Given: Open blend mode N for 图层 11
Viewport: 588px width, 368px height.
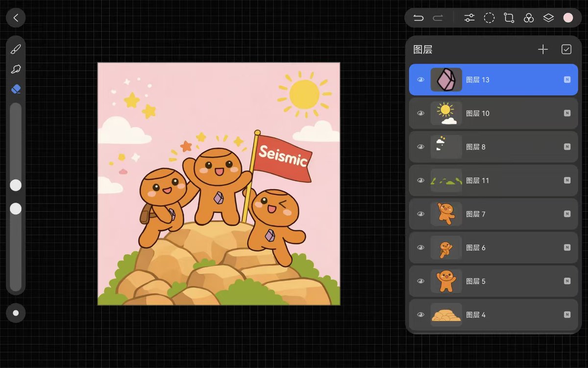Looking at the screenshot, I should (x=567, y=181).
